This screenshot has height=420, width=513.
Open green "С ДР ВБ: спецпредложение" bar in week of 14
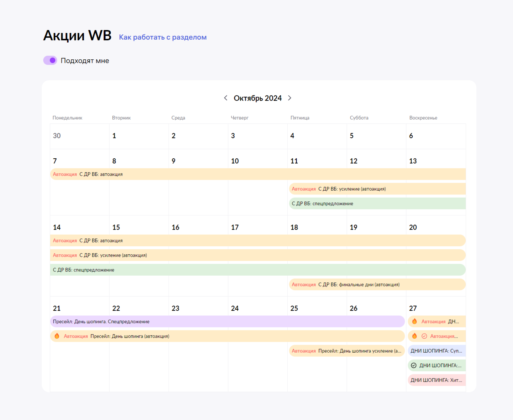pos(258,270)
